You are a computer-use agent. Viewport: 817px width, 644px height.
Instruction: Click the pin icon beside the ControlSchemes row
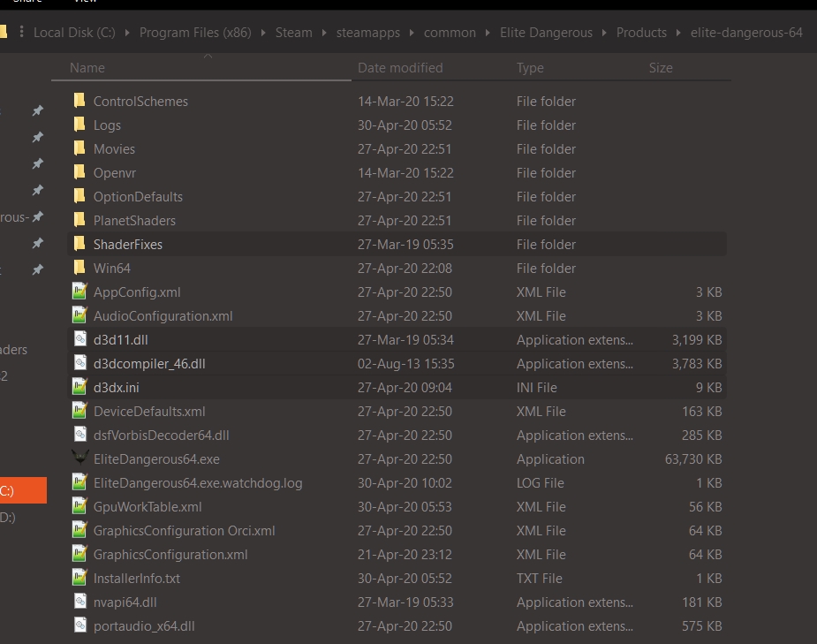pos(37,110)
